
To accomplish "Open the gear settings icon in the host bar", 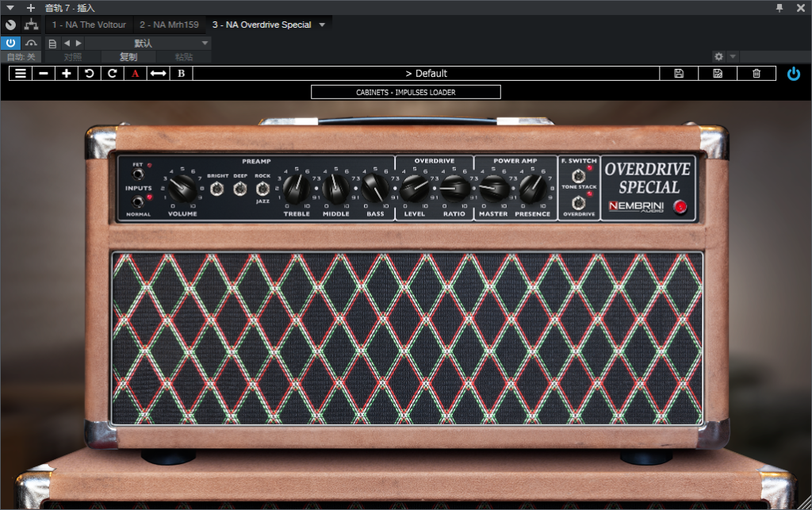I will 718,56.
